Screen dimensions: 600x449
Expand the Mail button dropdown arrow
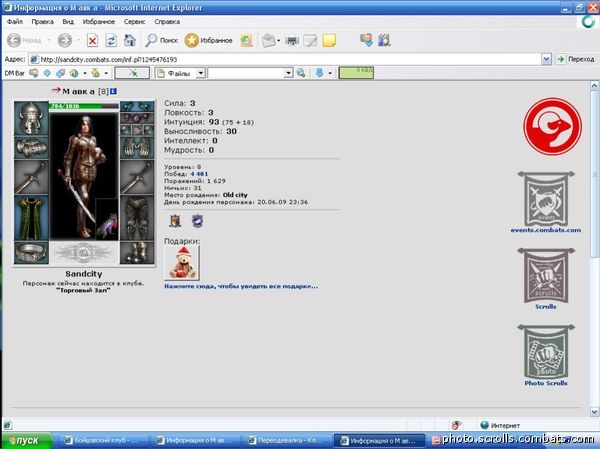279,40
